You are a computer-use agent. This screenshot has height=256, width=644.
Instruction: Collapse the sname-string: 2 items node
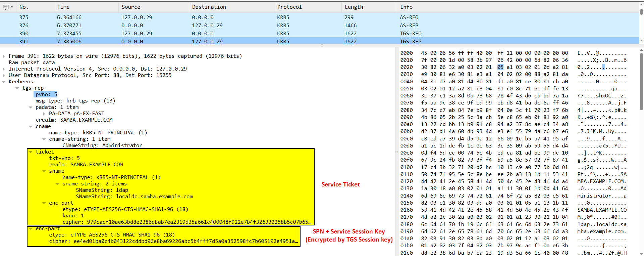pyautogui.click(x=57, y=184)
